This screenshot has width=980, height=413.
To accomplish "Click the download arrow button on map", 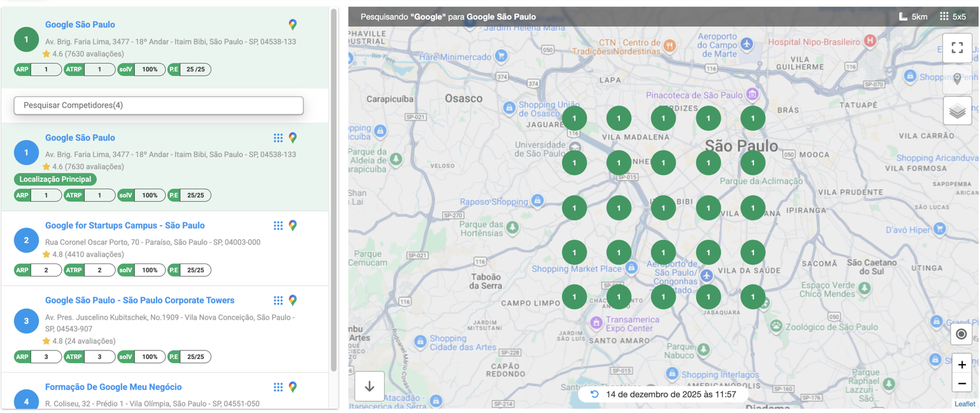I will click(x=369, y=386).
